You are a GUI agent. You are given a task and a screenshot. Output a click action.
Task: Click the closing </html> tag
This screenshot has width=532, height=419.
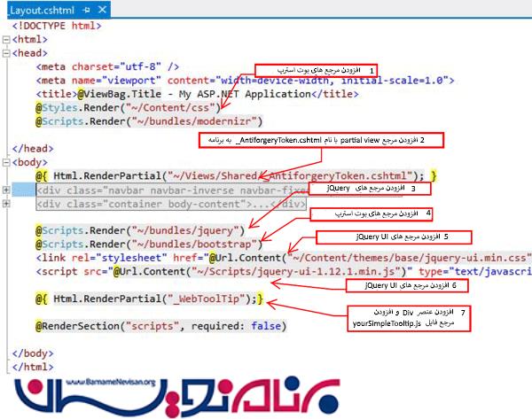pyautogui.click(x=33, y=367)
